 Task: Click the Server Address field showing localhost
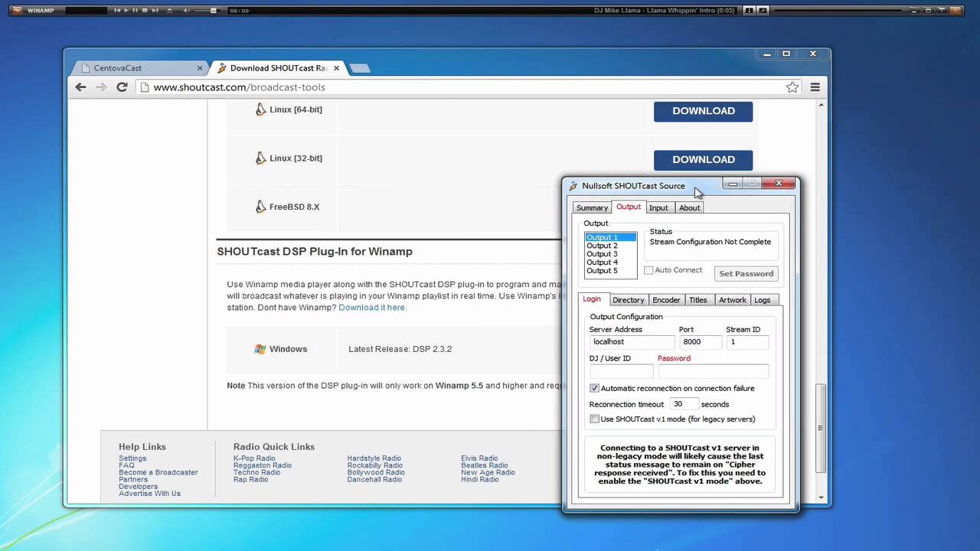[x=632, y=342]
